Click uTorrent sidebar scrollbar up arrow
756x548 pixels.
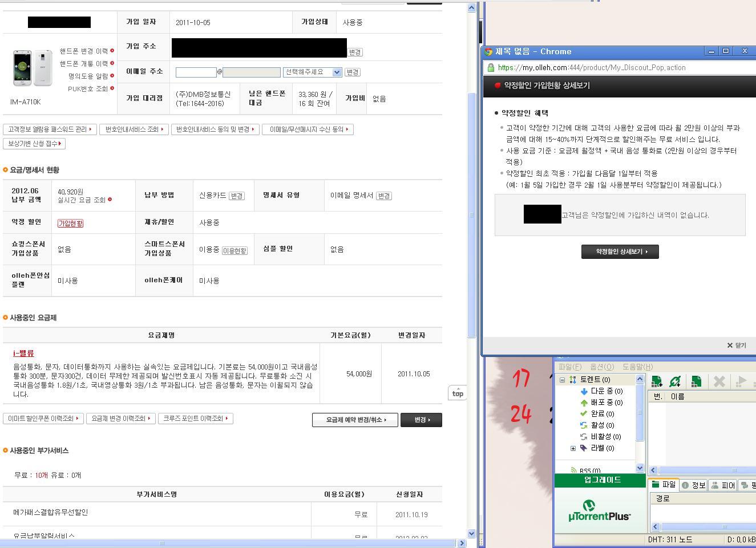[x=640, y=379]
